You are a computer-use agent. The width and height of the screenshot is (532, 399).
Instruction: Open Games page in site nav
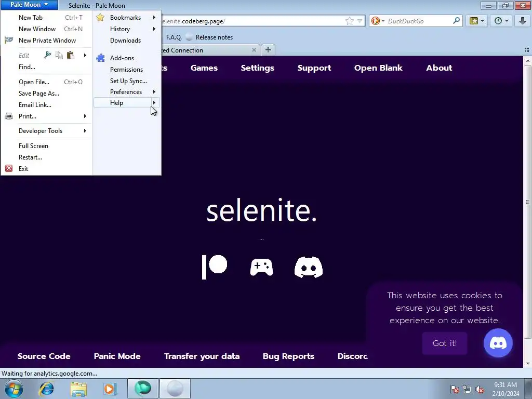(x=204, y=68)
